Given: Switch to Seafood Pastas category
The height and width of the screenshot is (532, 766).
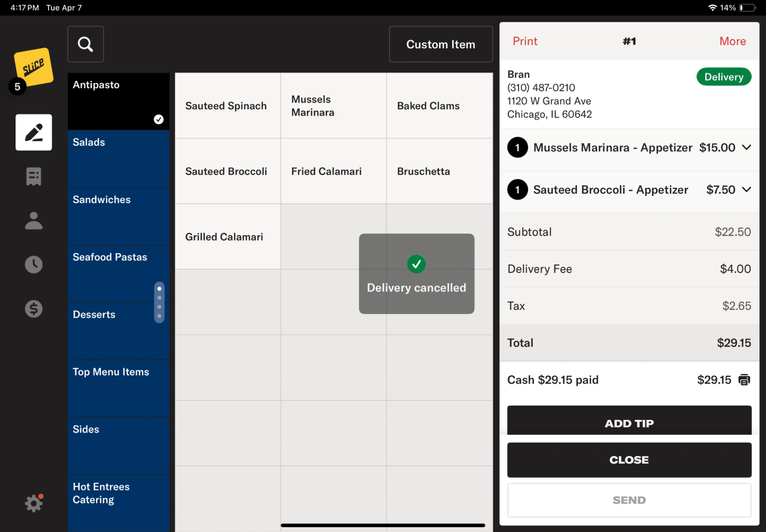Looking at the screenshot, I should (x=118, y=274).
